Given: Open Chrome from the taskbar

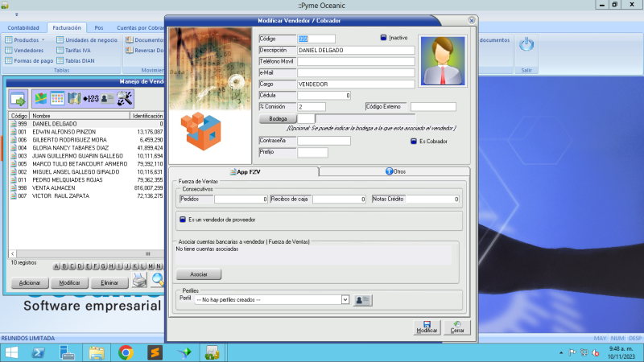Looking at the screenshot, I should point(126,352).
